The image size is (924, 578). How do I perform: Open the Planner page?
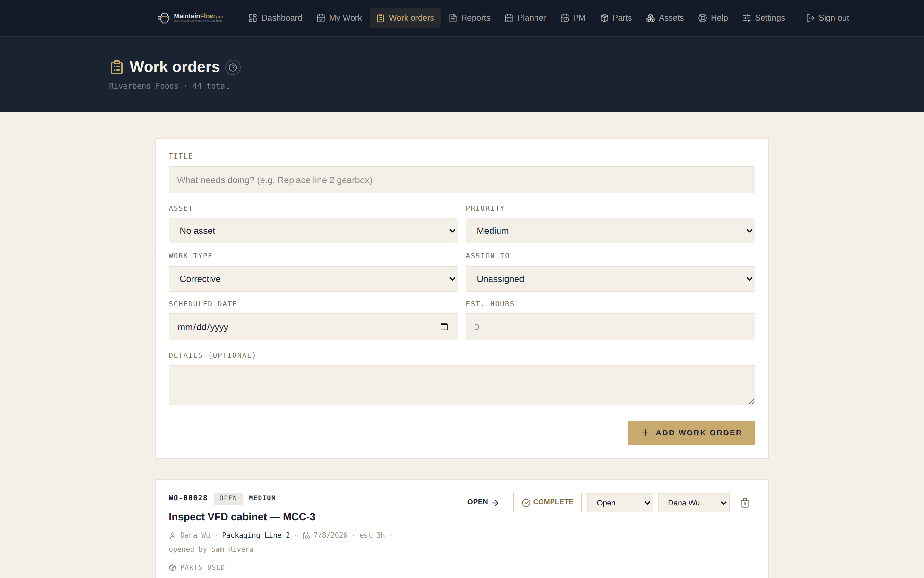525,18
